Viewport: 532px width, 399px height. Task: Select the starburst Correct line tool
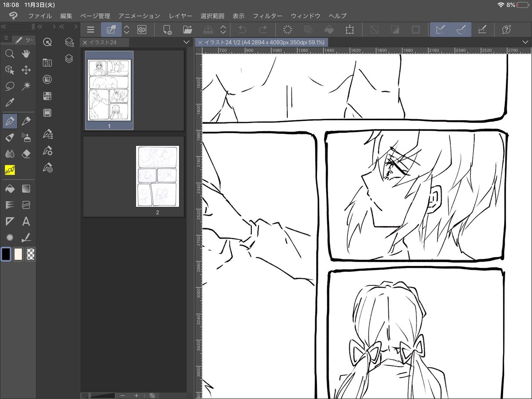[x=10, y=237]
